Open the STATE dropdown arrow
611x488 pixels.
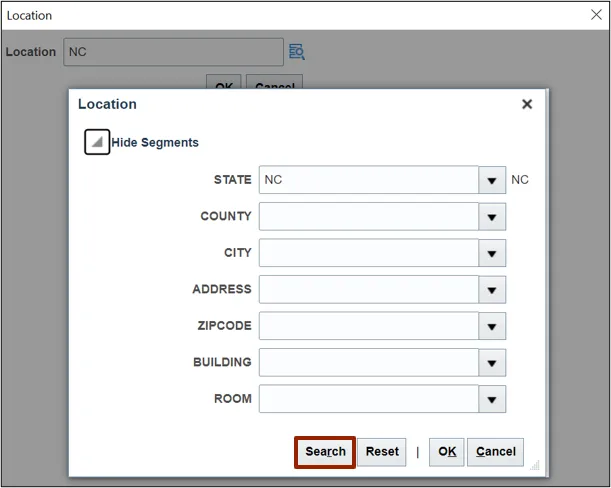click(x=492, y=180)
